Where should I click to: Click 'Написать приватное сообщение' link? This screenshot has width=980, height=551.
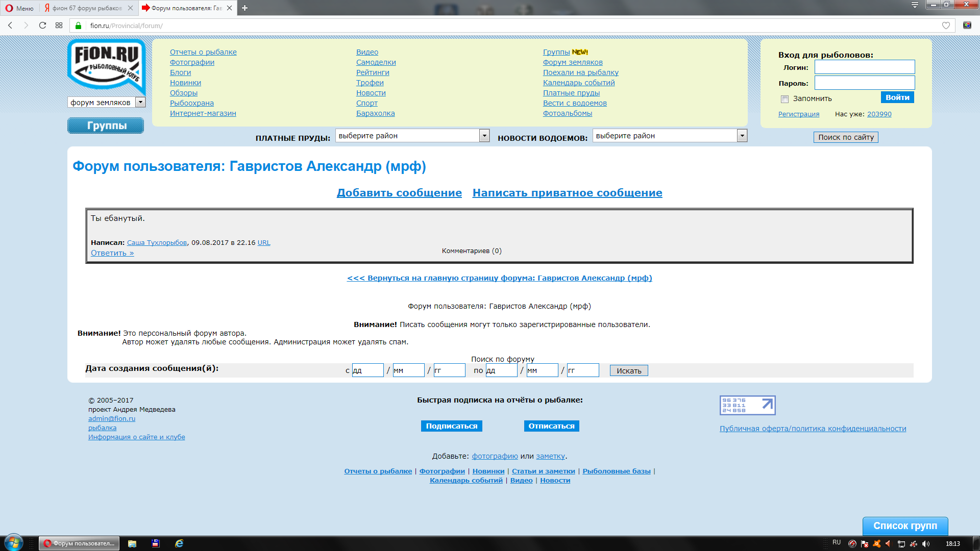567,193
